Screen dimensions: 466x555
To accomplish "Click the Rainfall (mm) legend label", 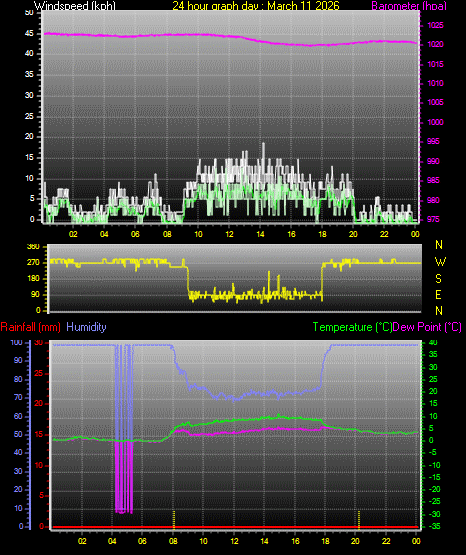I will [30, 327].
